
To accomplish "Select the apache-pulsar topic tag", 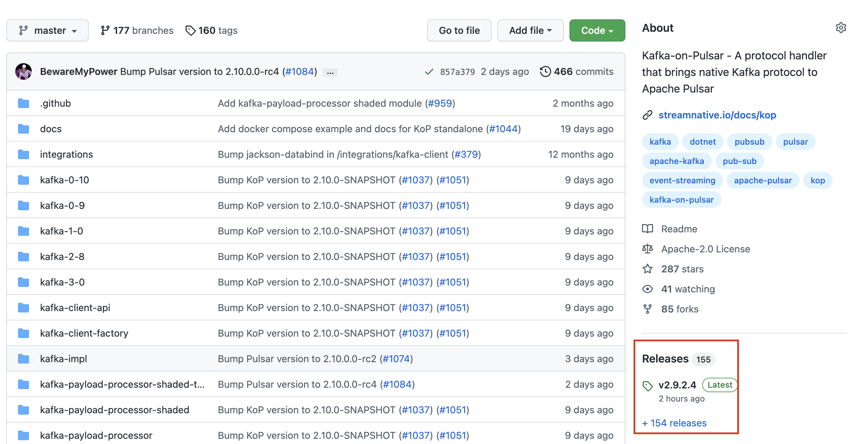I will coord(763,180).
